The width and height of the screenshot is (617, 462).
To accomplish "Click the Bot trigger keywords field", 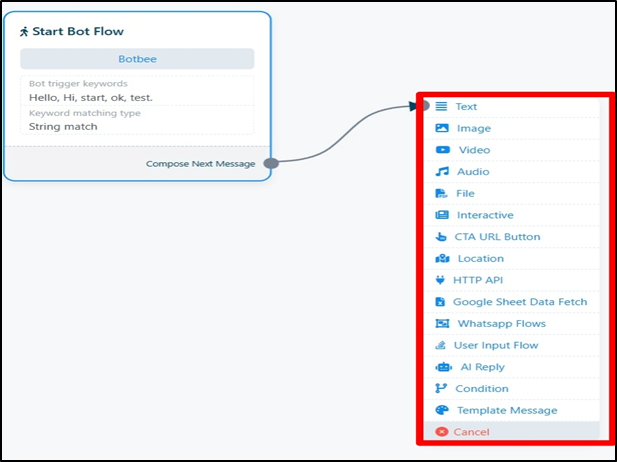I will tap(137, 98).
